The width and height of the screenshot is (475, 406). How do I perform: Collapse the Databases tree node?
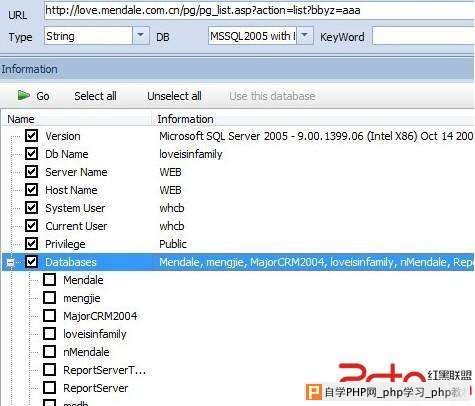10,262
